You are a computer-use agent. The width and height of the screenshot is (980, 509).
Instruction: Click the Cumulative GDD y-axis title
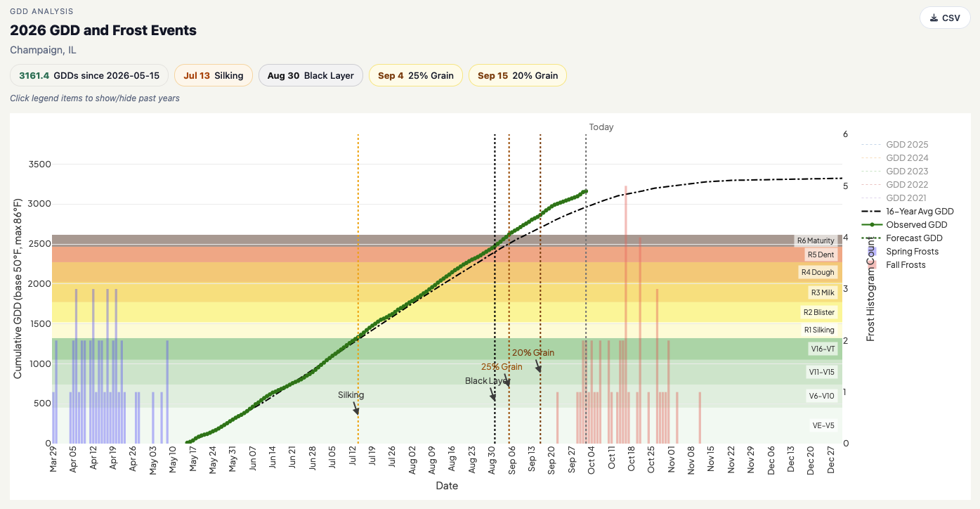(18, 288)
